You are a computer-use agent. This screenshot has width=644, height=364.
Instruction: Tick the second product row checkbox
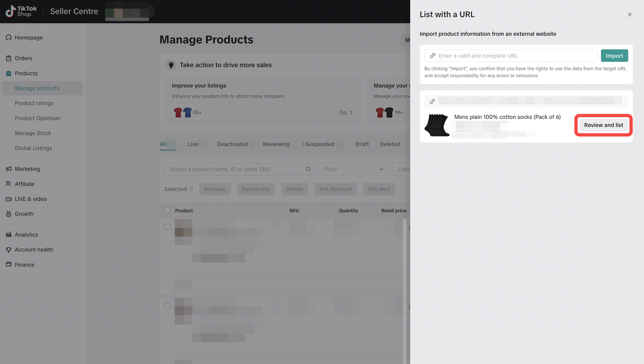167,306
